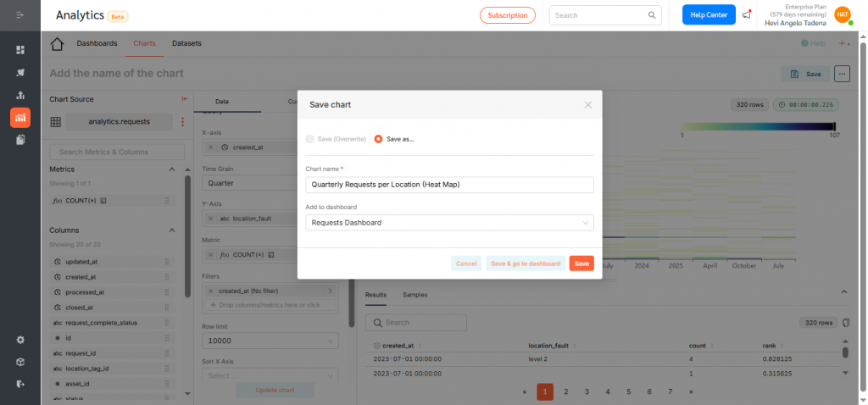Screen dimensions: 868x405
Task: Select the Save (Overwrite) radio option
Action: coord(309,139)
